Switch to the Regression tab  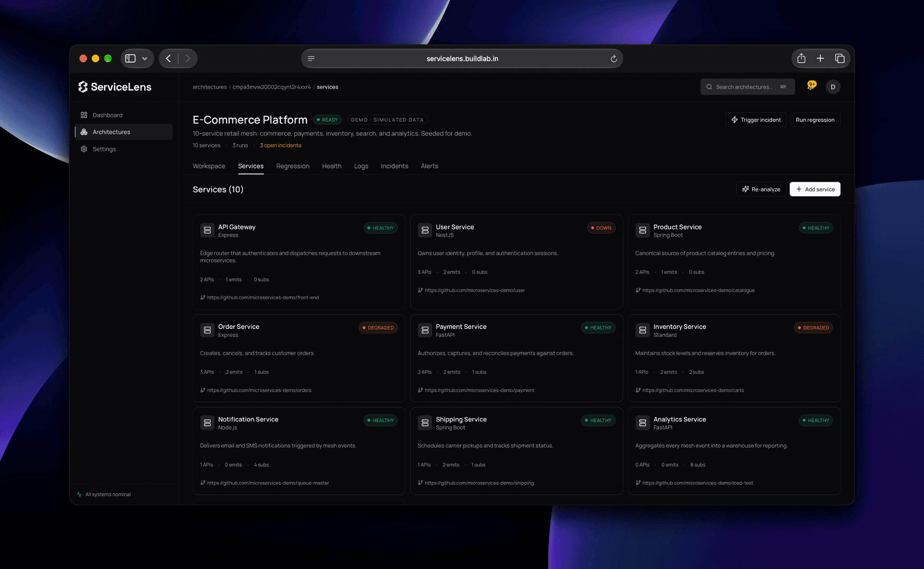pyautogui.click(x=292, y=166)
